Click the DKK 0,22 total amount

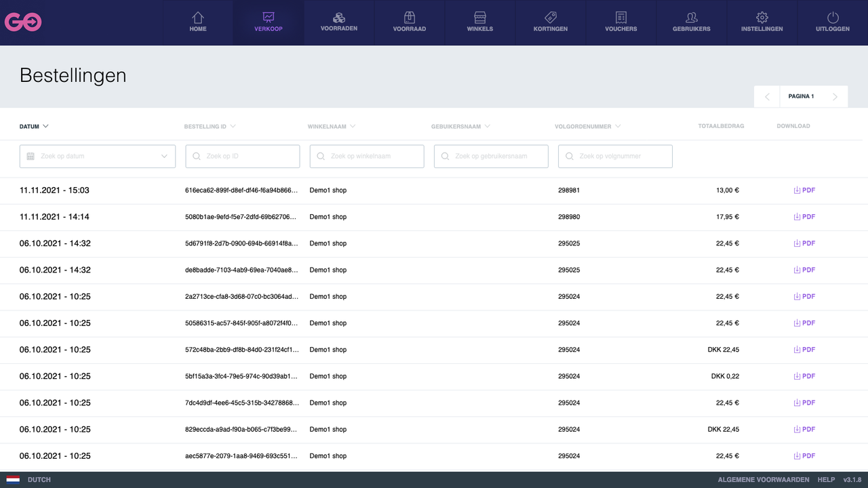pos(726,376)
